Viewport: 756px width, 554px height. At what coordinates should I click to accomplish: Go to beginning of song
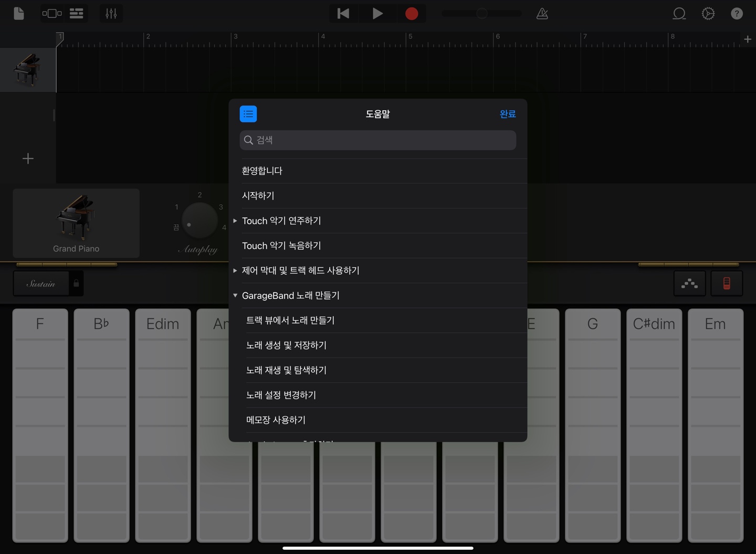343,13
